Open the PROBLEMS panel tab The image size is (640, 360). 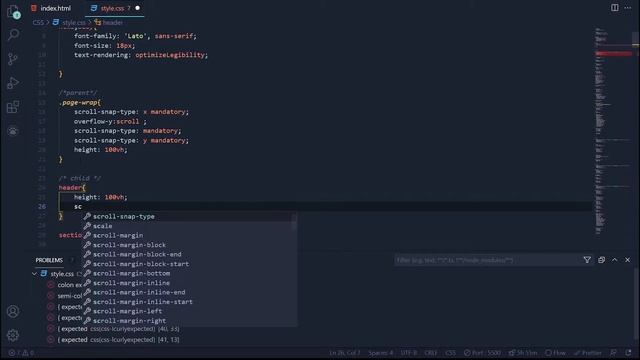(49, 260)
